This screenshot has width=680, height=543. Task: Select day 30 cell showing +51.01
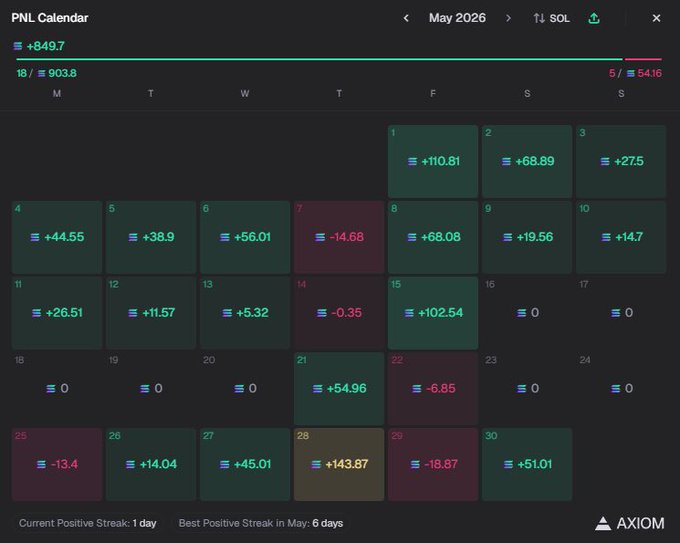tap(527, 464)
